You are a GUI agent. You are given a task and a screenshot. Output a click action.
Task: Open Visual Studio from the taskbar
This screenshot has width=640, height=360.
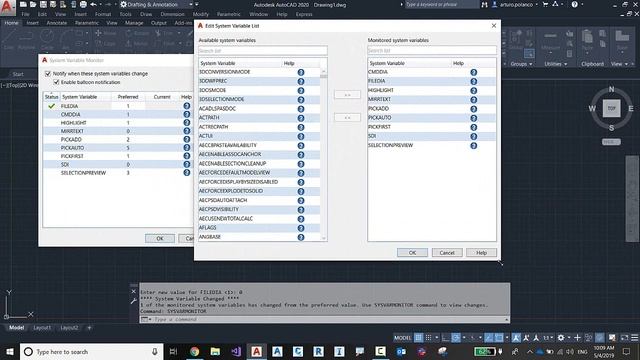pos(236,351)
